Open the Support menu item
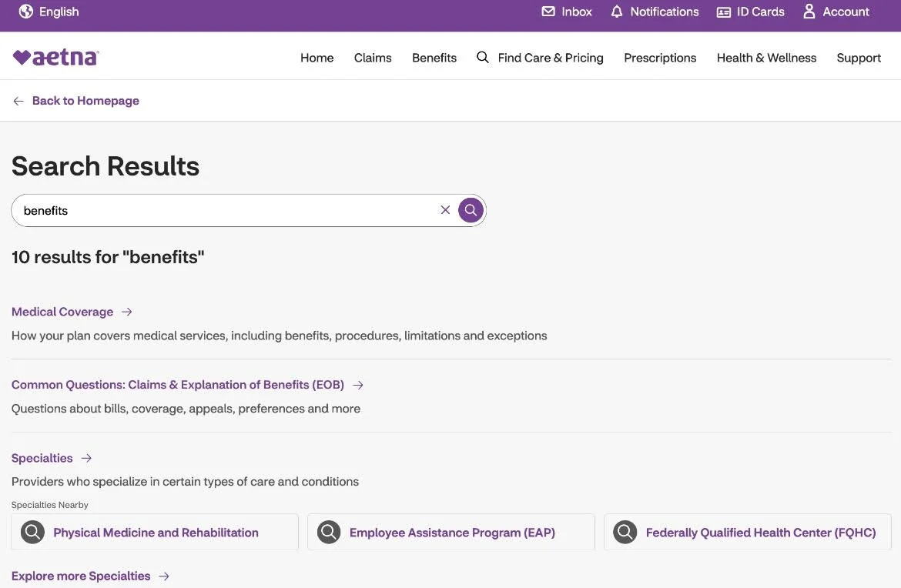Image resolution: width=901 pixels, height=588 pixels. click(x=859, y=58)
